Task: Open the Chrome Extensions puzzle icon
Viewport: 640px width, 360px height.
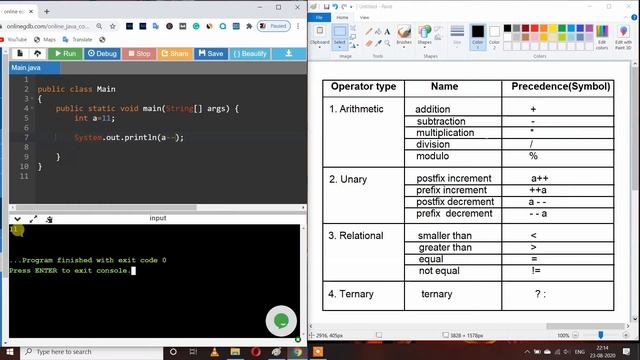Action: (x=249, y=26)
